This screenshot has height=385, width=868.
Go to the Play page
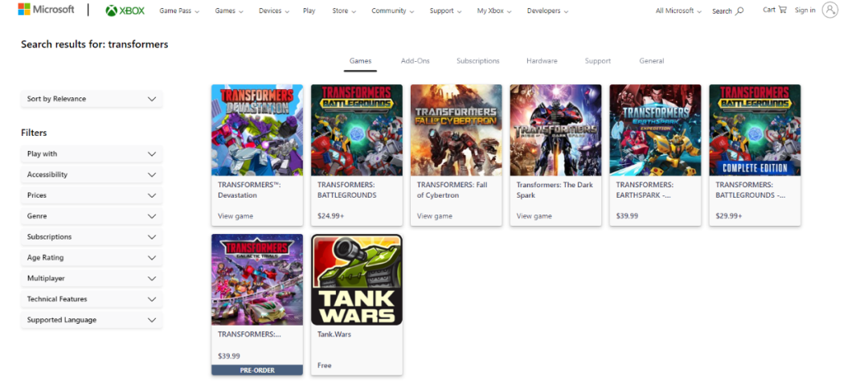click(309, 10)
